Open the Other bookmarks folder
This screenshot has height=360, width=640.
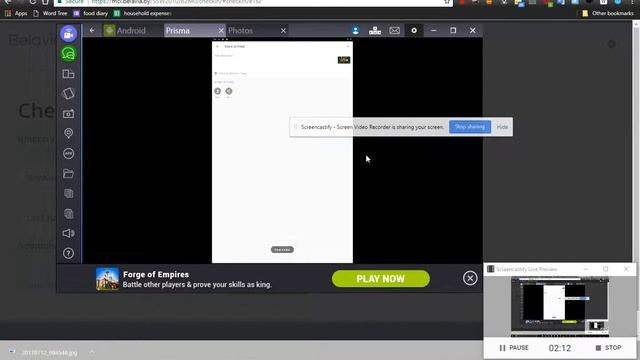pos(608,13)
